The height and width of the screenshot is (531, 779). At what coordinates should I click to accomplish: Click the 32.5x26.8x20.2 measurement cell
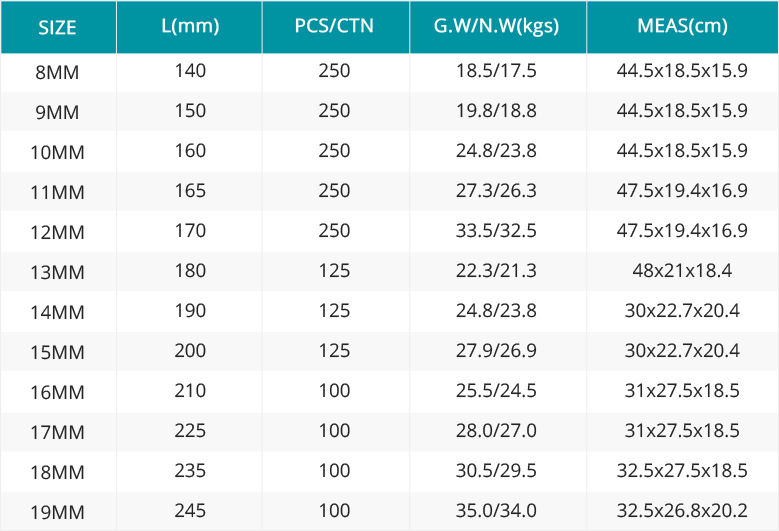[682, 511]
